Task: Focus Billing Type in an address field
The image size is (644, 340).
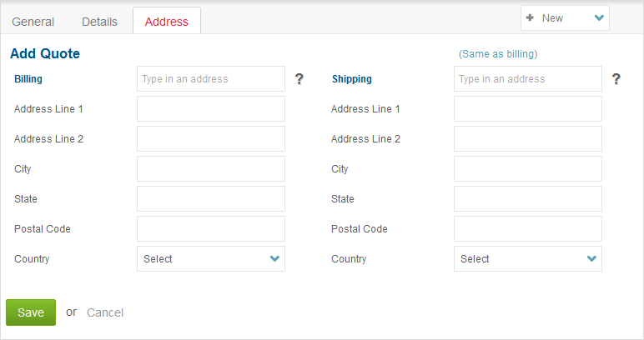Action: (x=211, y=78)
